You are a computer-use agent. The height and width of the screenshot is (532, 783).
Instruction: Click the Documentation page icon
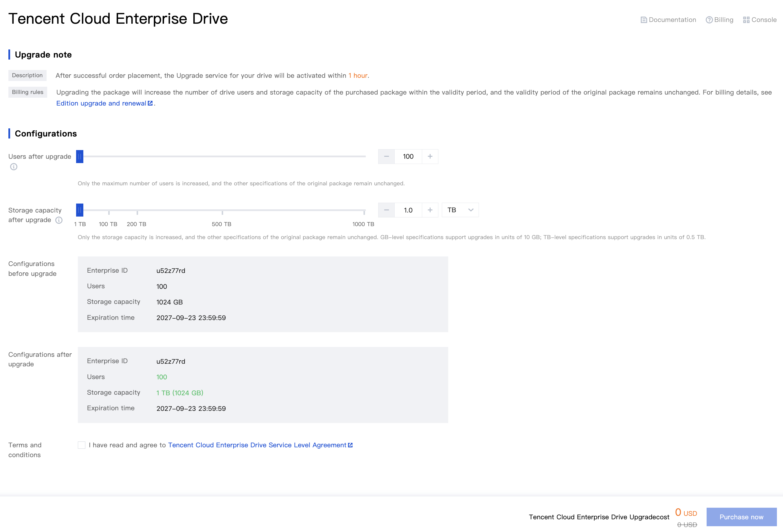pyautogui.click(x=644, y=20)
